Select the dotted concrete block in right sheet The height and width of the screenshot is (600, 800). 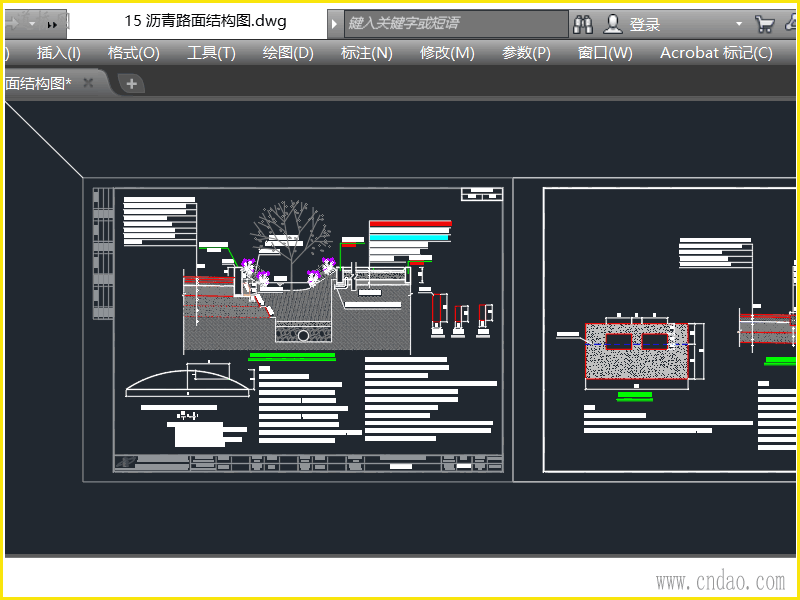(x=637, y=351)
